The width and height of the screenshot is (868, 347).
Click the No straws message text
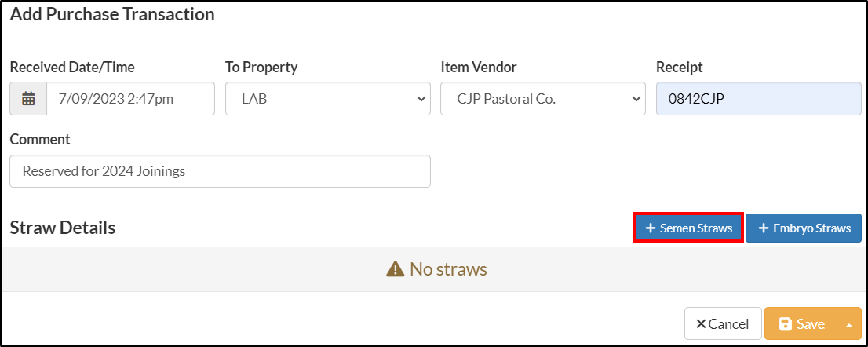pos(448,269)
